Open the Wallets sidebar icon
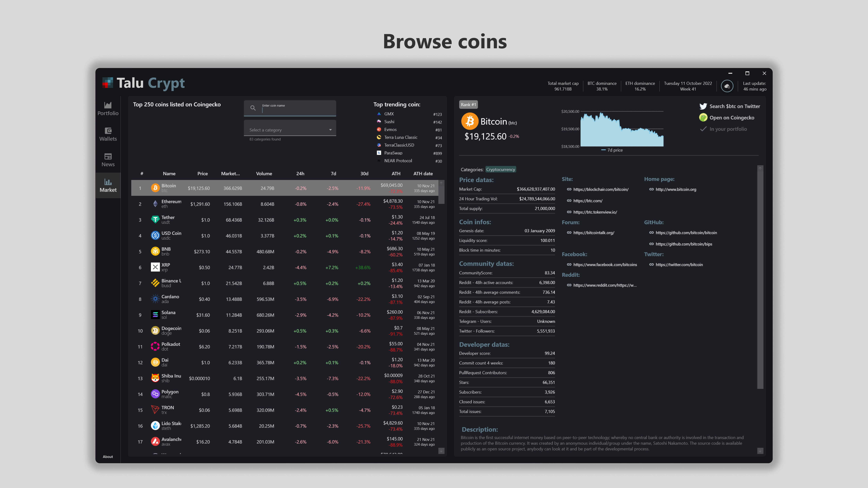Screen dimensions: 868x488 click(108, 134)
